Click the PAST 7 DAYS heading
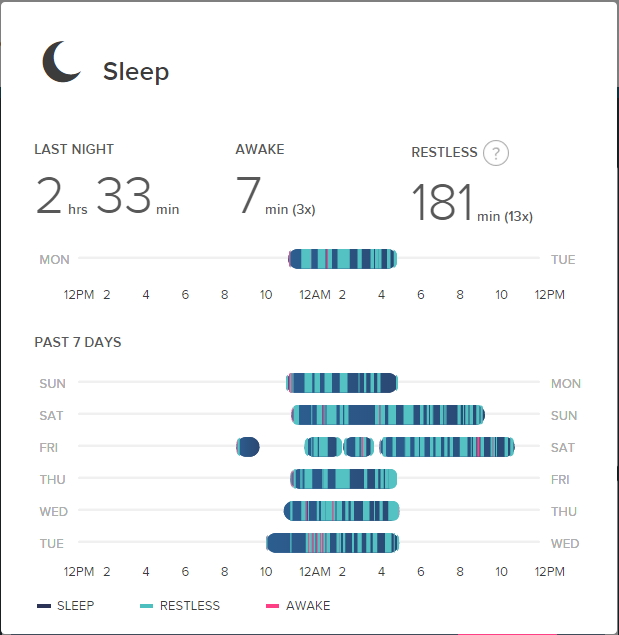Image resolution: width=619 pixels, height=635 pixels. point(78,342)
